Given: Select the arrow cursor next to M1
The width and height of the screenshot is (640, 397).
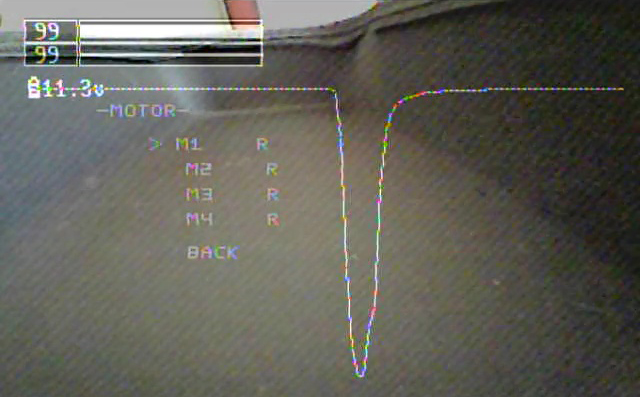Looking at the screenshot, I should (x=155, y=144).
